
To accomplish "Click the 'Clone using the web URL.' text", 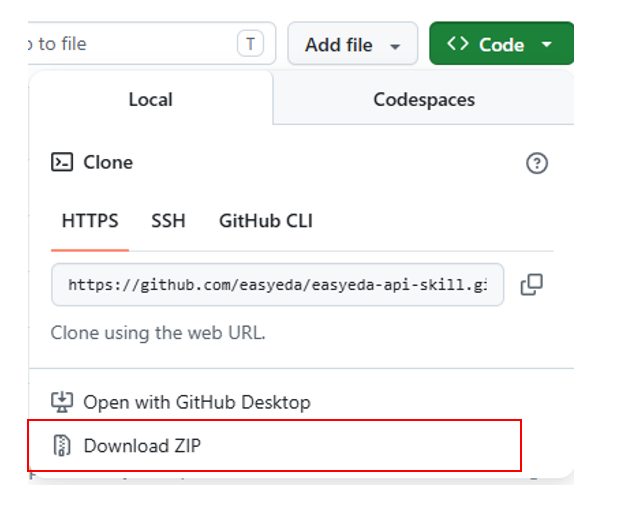I will pyautogui.click(x=158, y=333).
